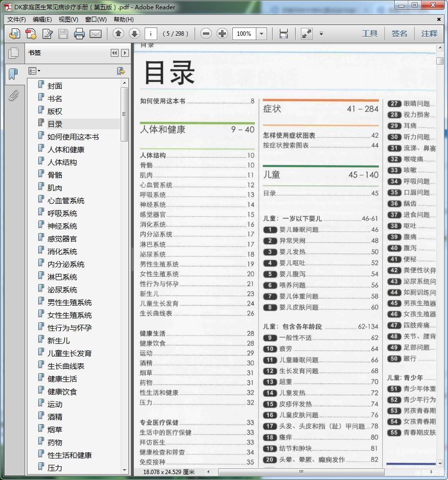The image size is (448, 480).
Task: Go to previous page with up arrow
Action: [x=118, y=34]
